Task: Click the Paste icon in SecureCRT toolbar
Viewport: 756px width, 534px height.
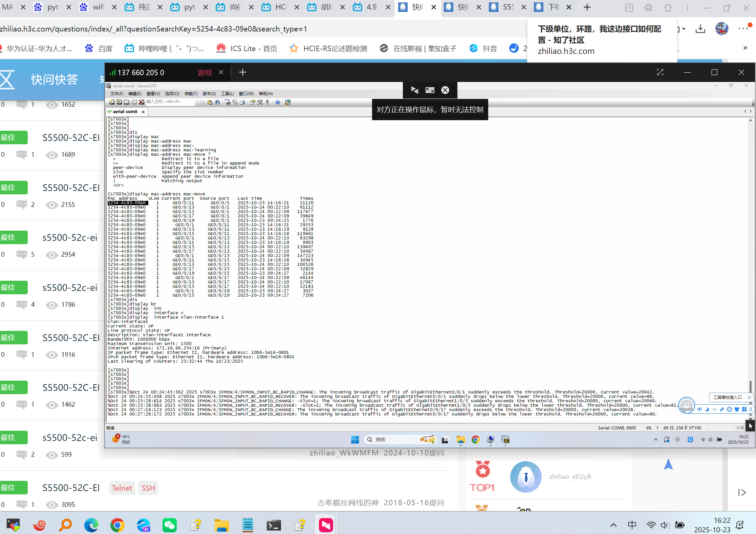Action: 210,102
